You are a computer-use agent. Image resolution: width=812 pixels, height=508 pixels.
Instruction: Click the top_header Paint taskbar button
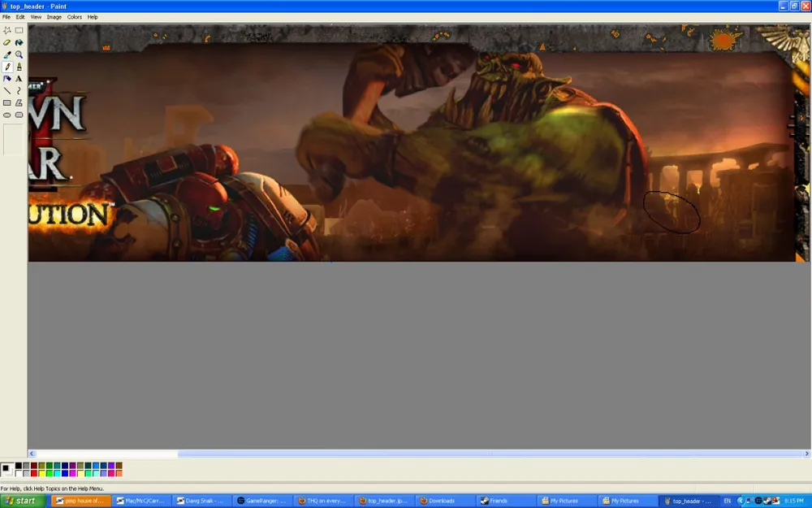[x=689, y=501]
